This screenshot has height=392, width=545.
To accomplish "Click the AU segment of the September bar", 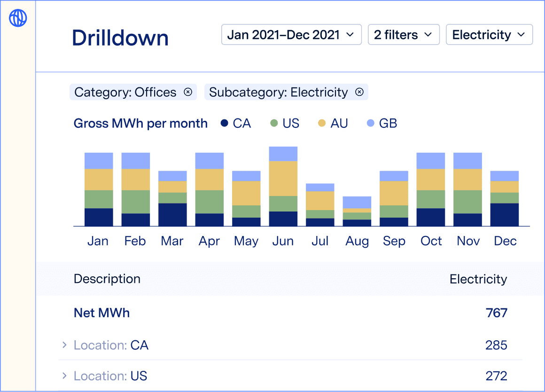I will (x=394, y=193).
